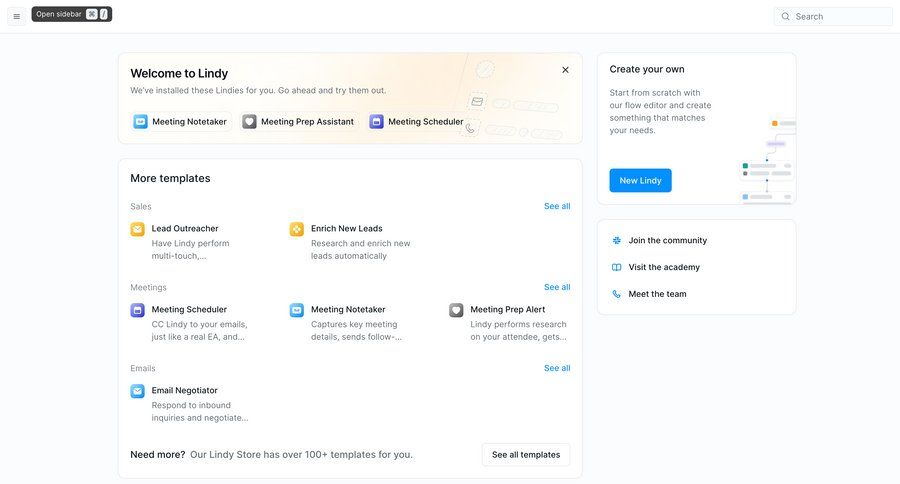Click the Enrich New Leads description text
The width and height of the screenshot is (900, 484).
(360, 250)
